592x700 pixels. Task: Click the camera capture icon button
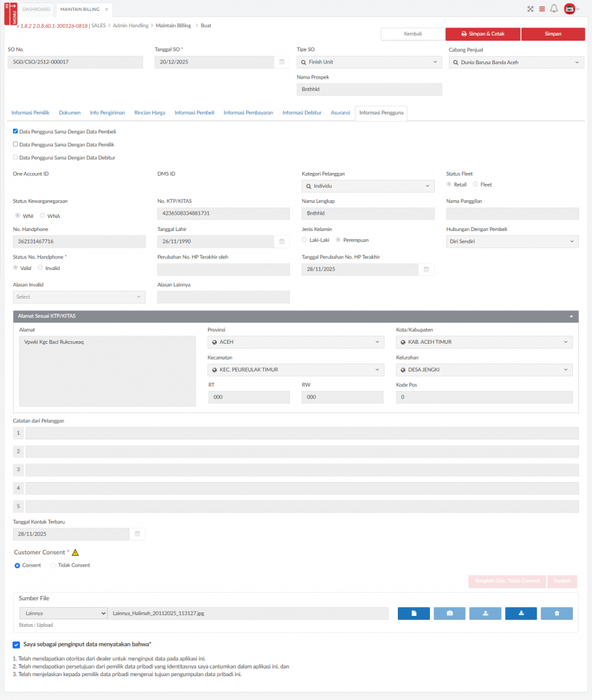click(x=449, y=613)
